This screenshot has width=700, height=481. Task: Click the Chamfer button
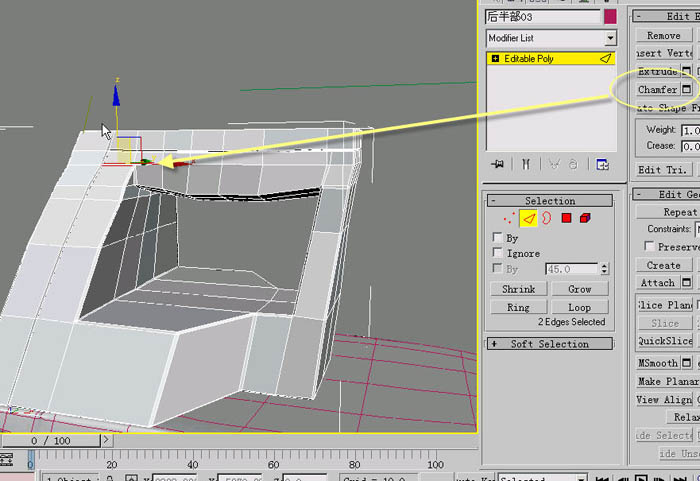click(x=658, y=89)
